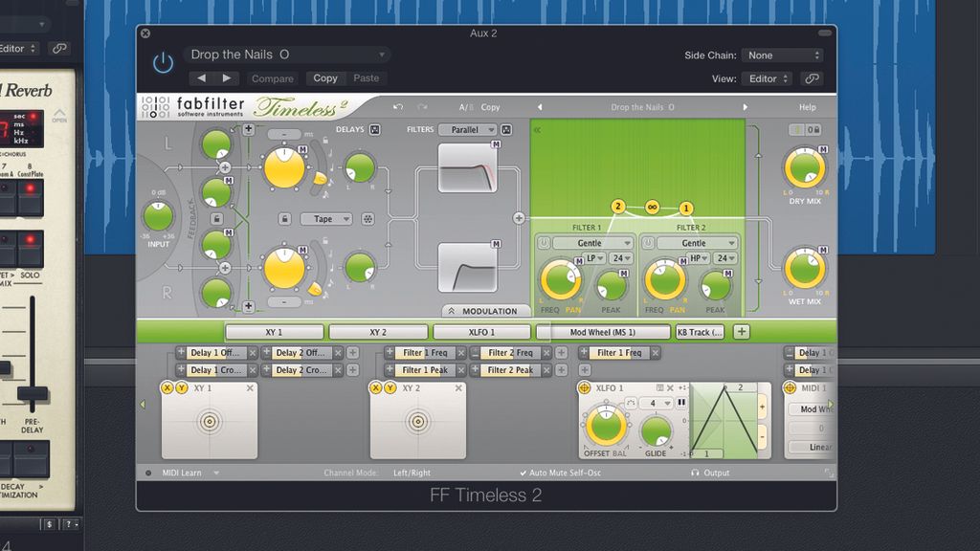
Task: Open the Parallel filter routing dropdown
Action: [x=467, y=130]
